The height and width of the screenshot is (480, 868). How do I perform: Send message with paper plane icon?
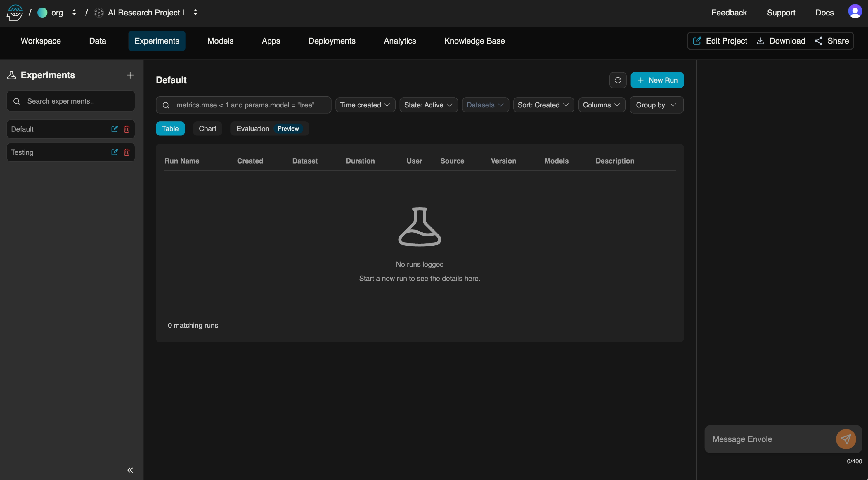point(846,439)
